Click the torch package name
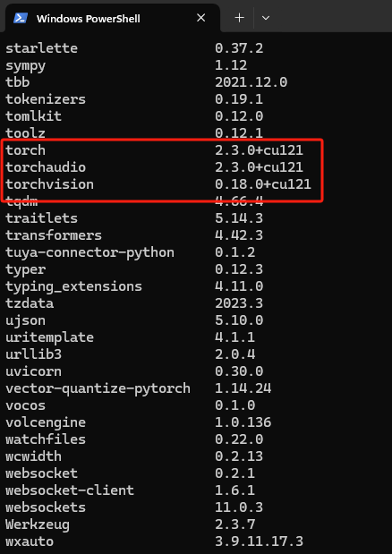Image resolution: width=392 pixels, height=554 pixels. 25,150
